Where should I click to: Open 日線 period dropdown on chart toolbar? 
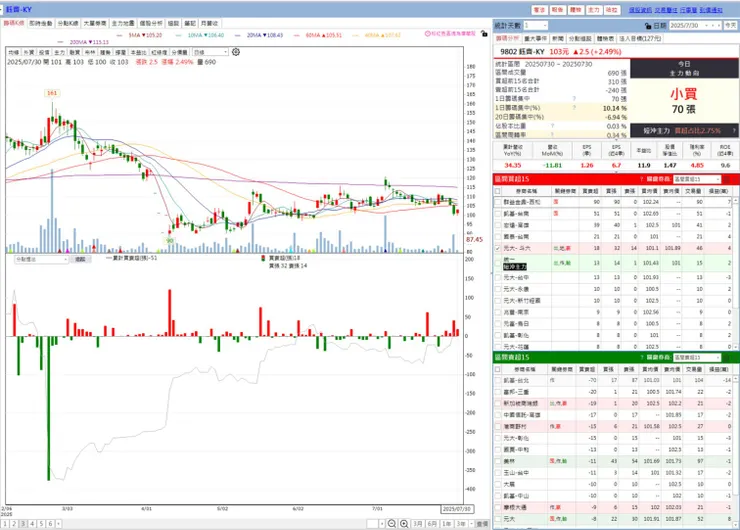pyautogui.click(x=210, y=52)
